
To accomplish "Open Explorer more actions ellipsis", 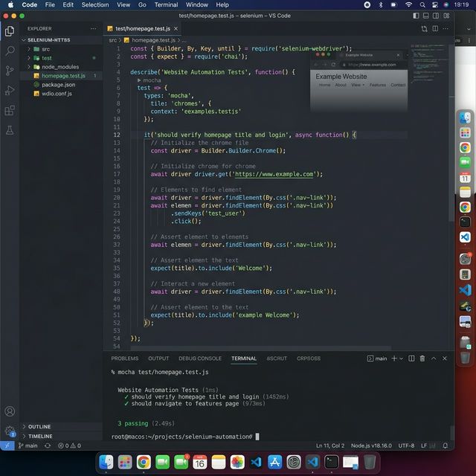I will click(x=93, y=28).
